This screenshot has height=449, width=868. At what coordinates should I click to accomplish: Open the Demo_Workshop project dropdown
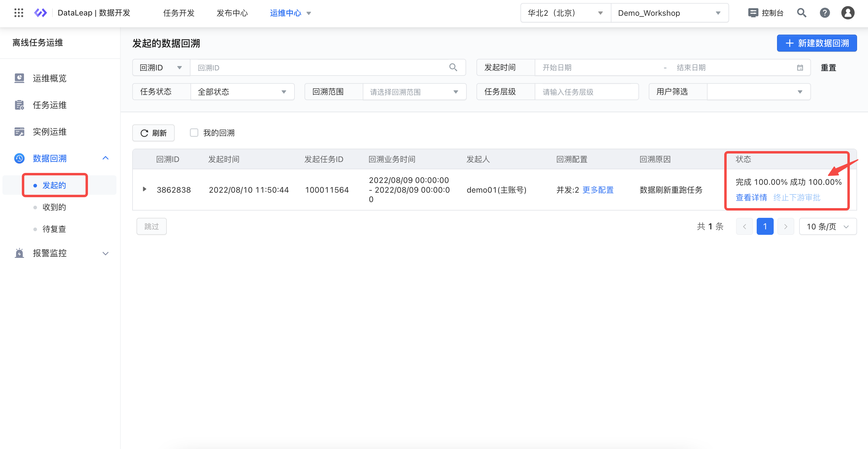[670, 13]
